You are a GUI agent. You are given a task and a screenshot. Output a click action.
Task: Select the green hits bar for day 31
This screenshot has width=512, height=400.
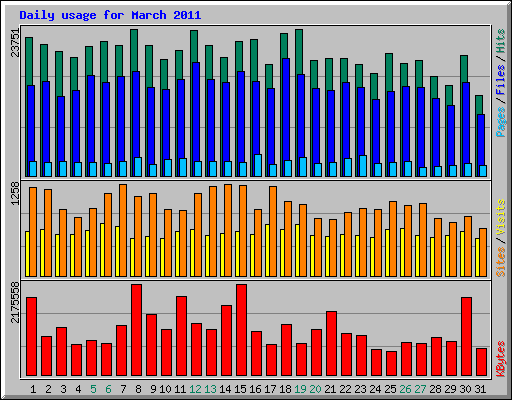(479, 105)
